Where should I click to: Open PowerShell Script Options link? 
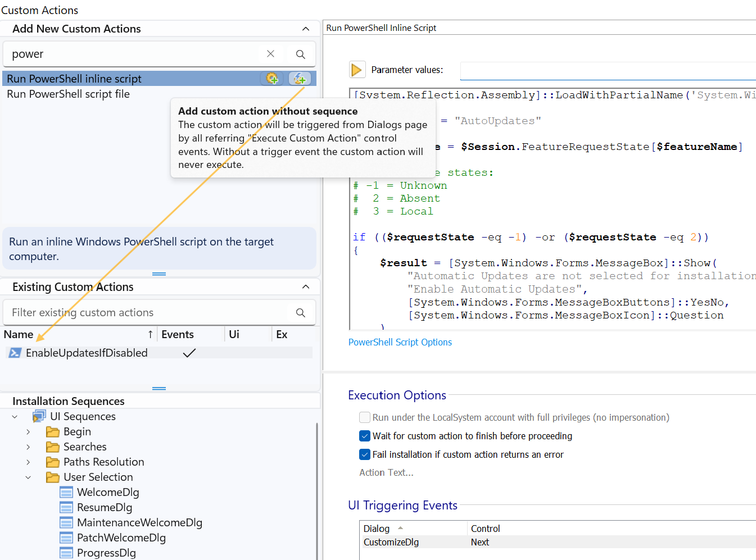click(x=400, y=342)
